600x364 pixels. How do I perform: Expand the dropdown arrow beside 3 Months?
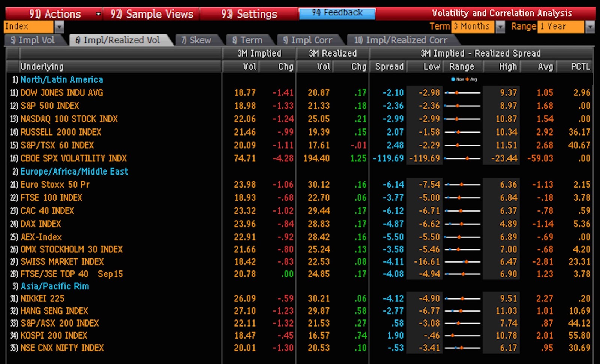[x=500, y=27]
